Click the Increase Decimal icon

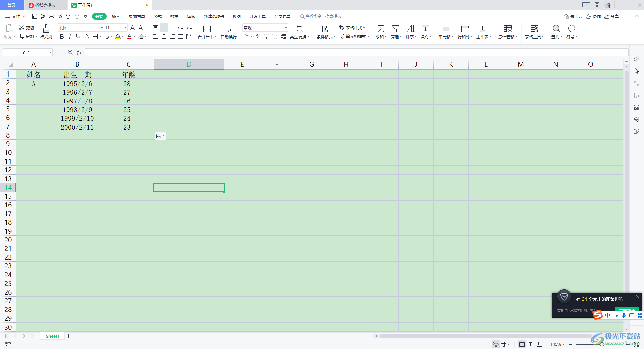tap(275, 36)
